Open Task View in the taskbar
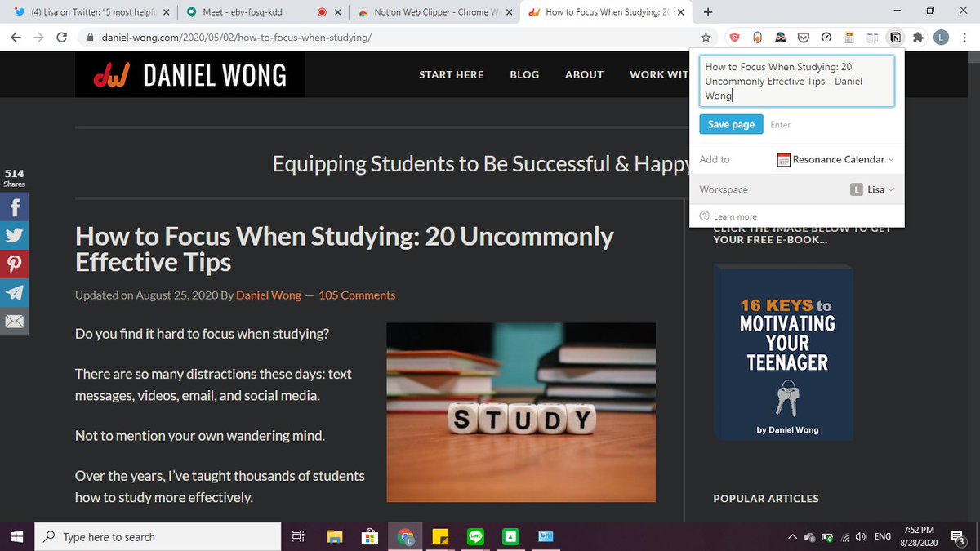This screenshot has height=551, width=980. 298,537
